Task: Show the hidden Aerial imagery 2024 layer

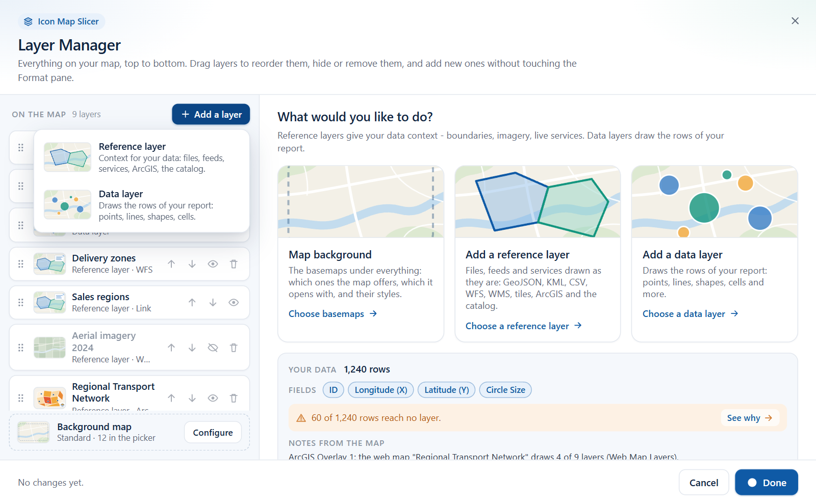Action: tap(213, 348)
